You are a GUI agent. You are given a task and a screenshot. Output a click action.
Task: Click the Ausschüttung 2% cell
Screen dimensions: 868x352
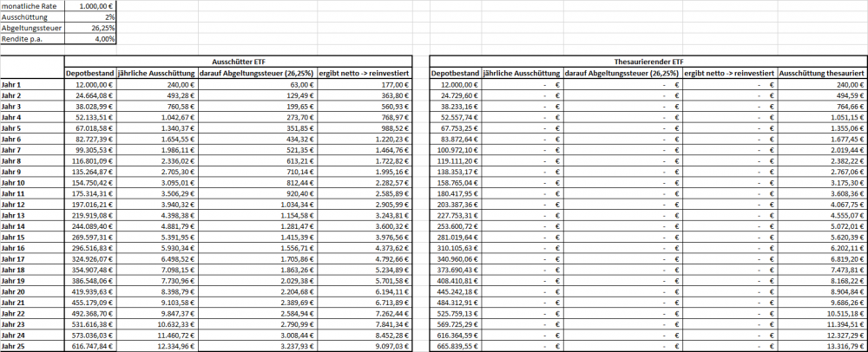click(91, 17)
